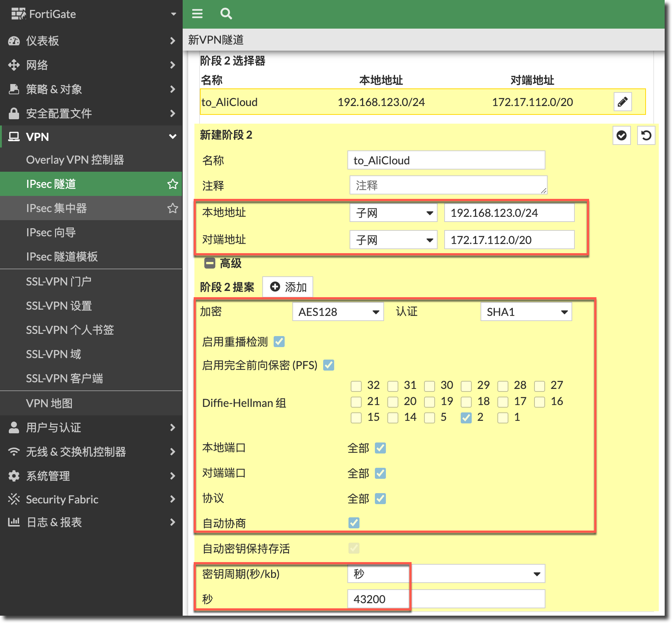This screenshot has width=672, height=623.
Task: Open the 本地地址 子网 type dropdown
Action: (393, 213)
